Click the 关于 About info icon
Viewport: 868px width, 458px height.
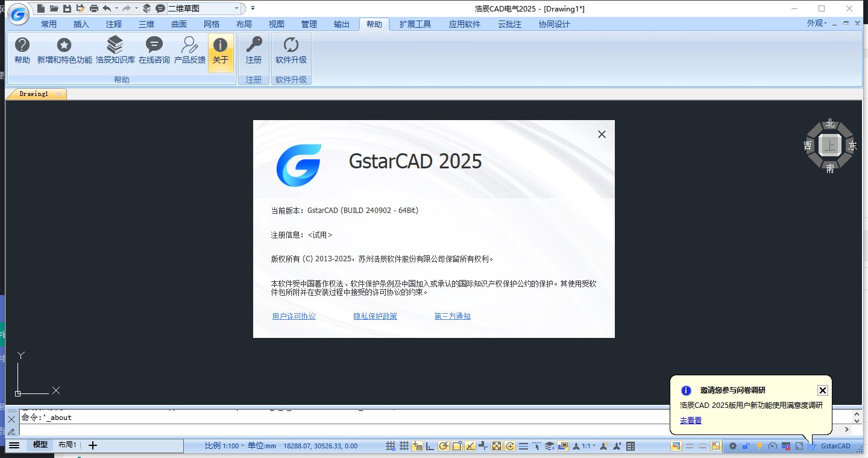click(221, 52)
